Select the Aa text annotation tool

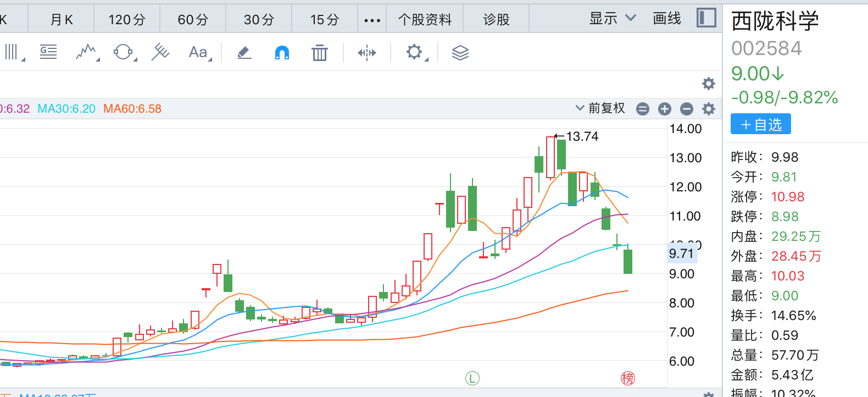[x=199, y=53]
